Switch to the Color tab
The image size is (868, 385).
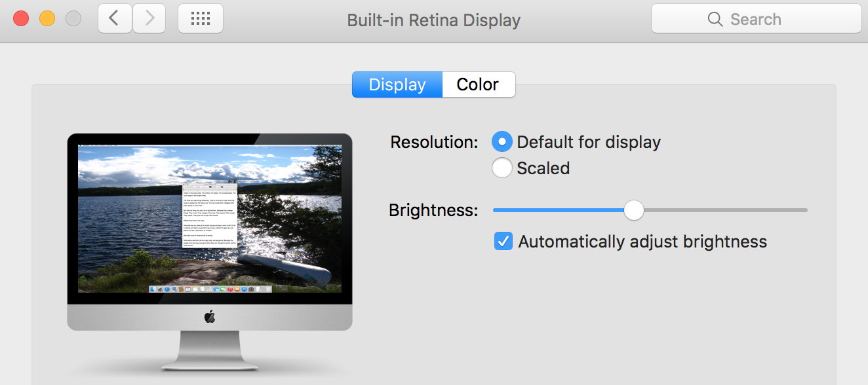478,84
